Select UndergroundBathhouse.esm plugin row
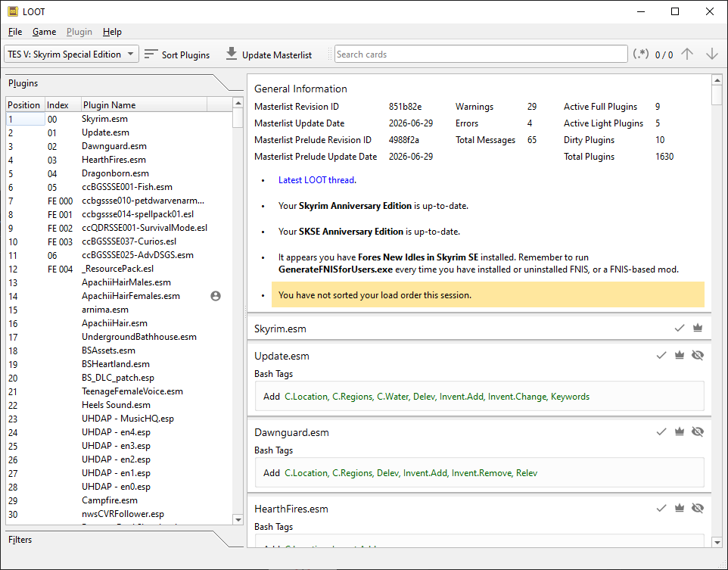The height and width of the screenshot is (570, 728). 119,337
